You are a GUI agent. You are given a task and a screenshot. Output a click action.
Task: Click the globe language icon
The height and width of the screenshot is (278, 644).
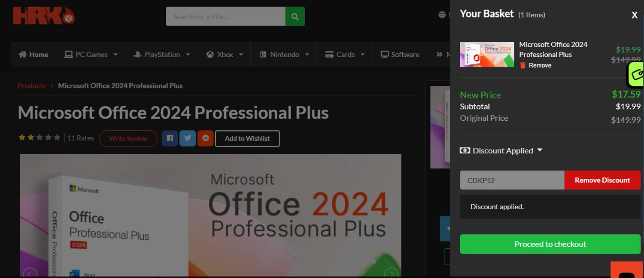pyautogui.click(x=442, y=15)
